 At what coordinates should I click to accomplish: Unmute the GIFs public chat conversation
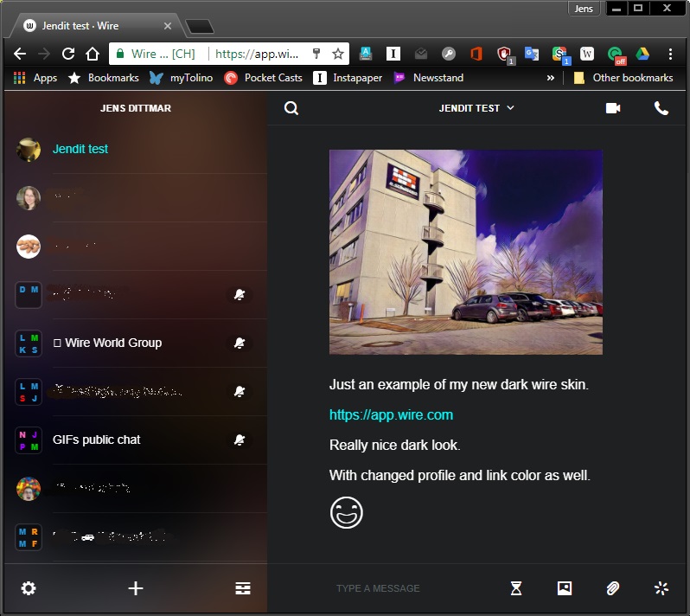point(240,440)
